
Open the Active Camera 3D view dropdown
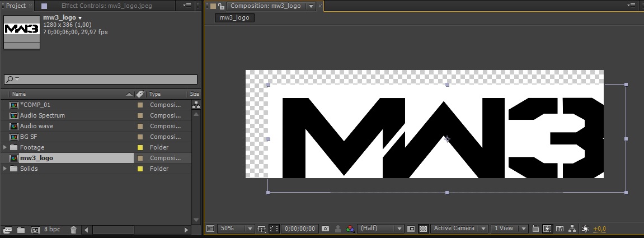pyautogui.click(x=459, y=228)
